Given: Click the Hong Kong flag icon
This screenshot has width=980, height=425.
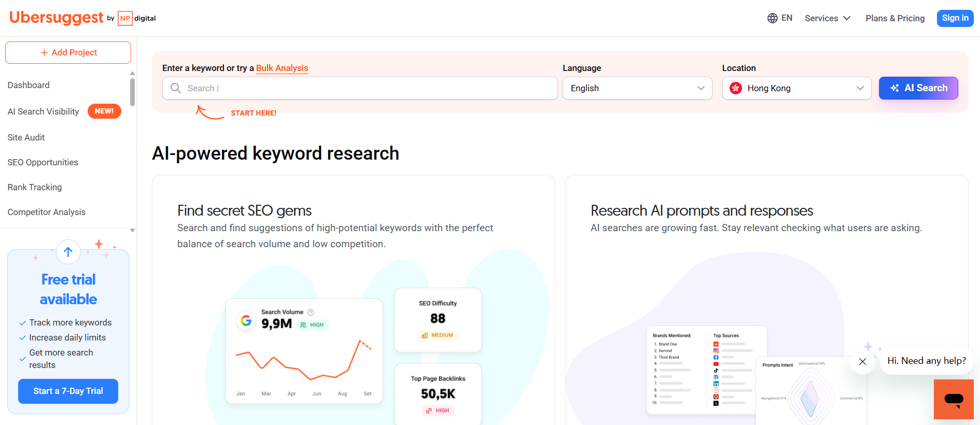Looking at the screenshot, I should pyautogui.click(x=735, y=88).
